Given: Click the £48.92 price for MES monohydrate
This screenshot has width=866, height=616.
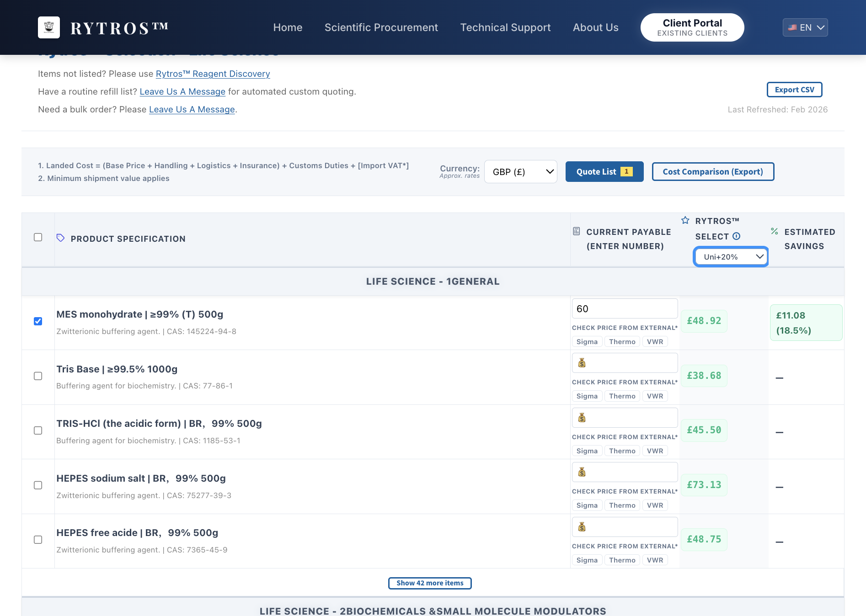Looking at the screenshot, I should (x=704, y=321).
